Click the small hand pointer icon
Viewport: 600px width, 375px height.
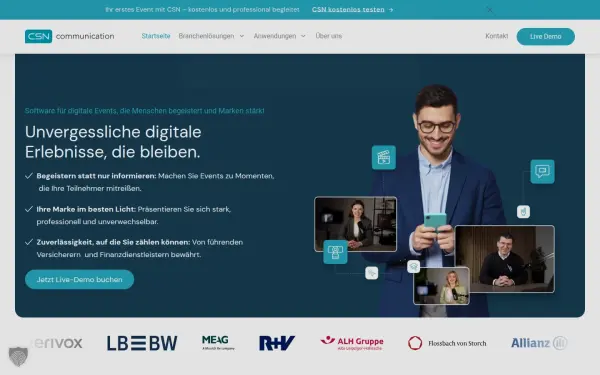[x=523, y=212]
